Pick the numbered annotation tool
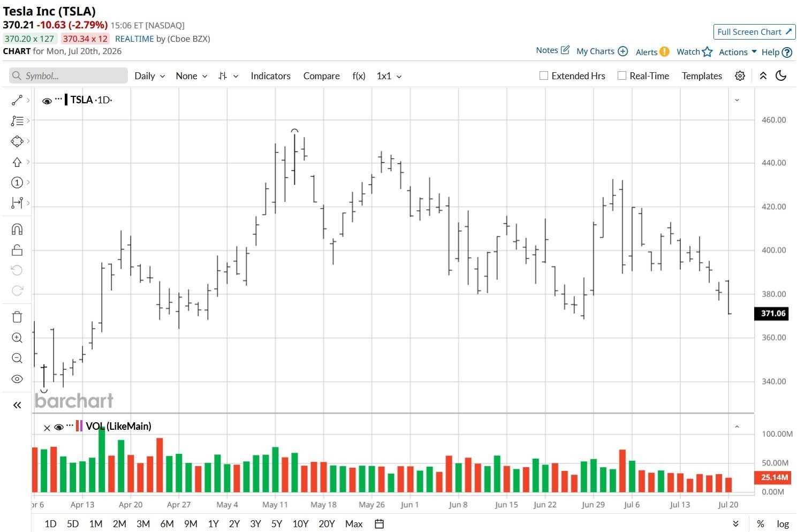Viewport: 797px width, 532px height. pyautogui.click(x=17, y=183)
